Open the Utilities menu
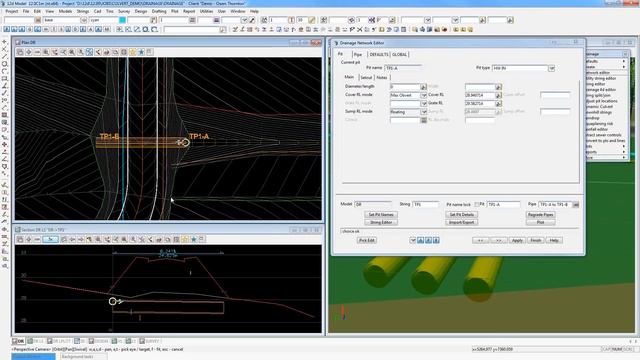 (207, 11)
